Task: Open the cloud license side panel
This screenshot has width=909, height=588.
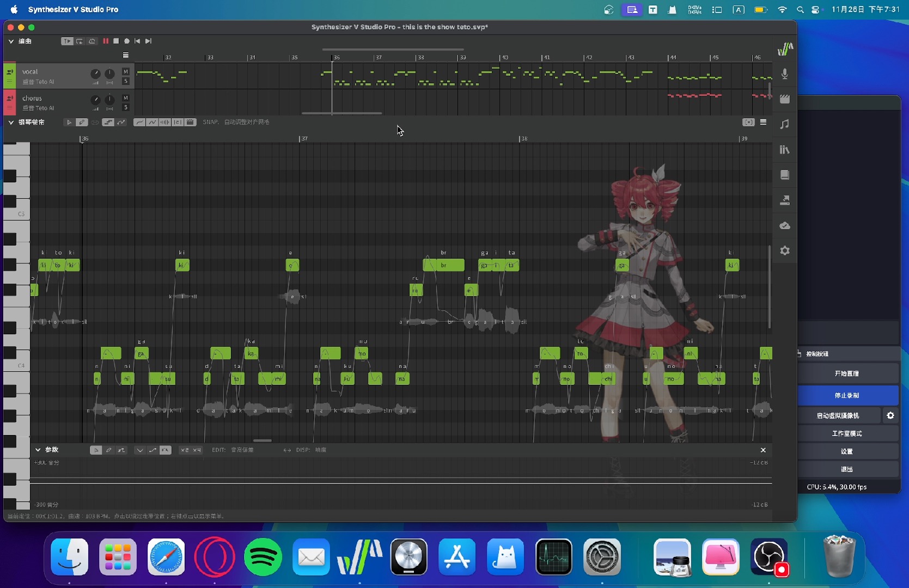Action: coord(785,225)
